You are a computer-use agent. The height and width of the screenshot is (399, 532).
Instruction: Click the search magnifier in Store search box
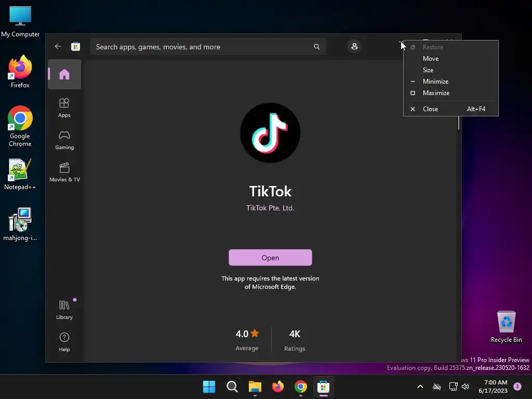(316, 47)
